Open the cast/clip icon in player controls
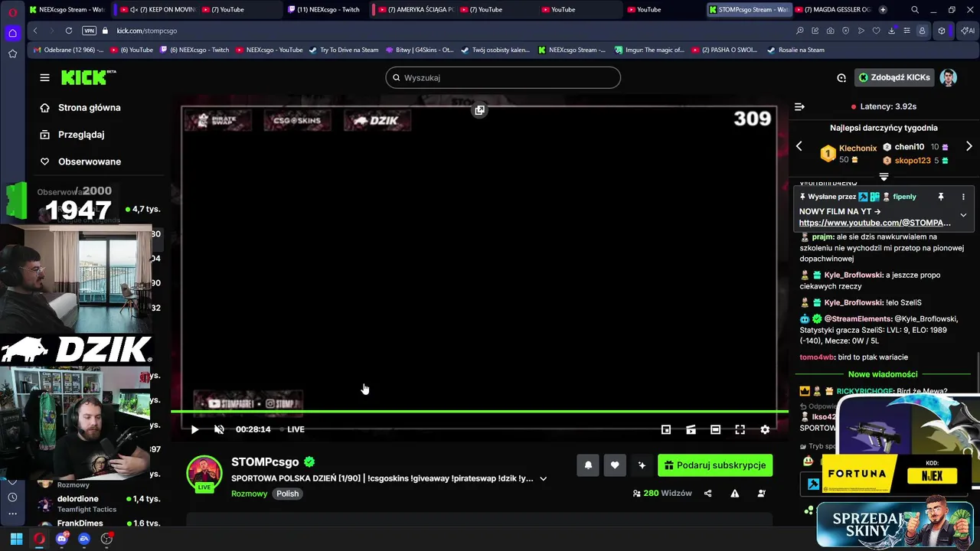The height and width of the screenshot is (551, 980). point(691,429)
